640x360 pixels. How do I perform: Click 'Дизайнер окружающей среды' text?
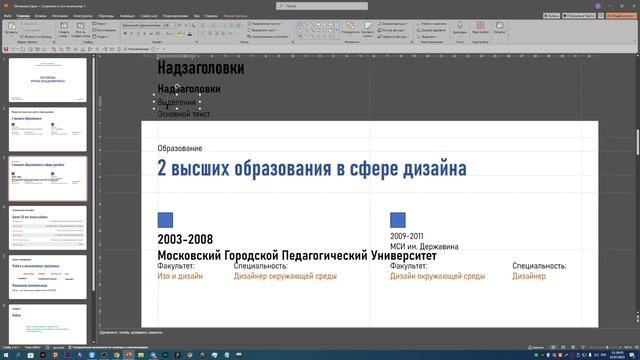285,276
